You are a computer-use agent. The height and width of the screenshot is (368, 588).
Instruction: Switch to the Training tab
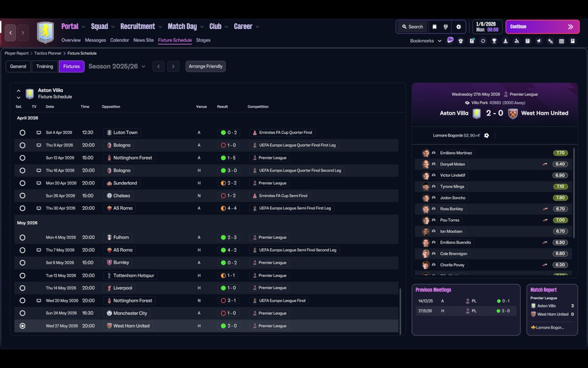tap(45, 67)
